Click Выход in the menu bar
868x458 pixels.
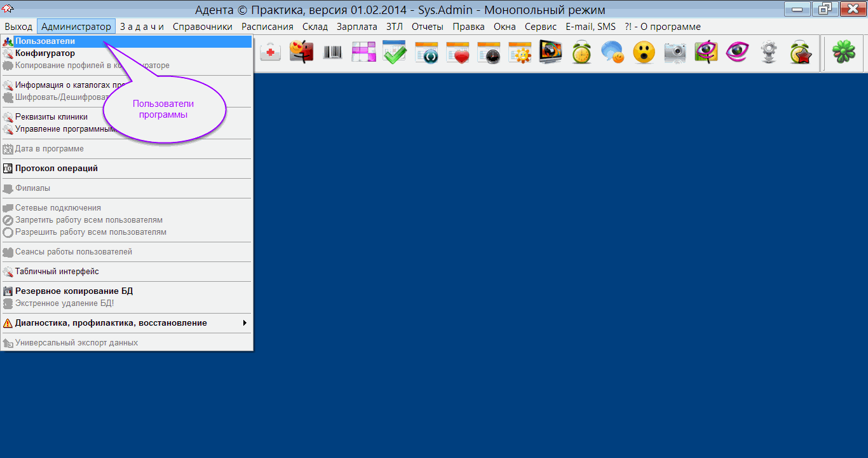point(18,27)
